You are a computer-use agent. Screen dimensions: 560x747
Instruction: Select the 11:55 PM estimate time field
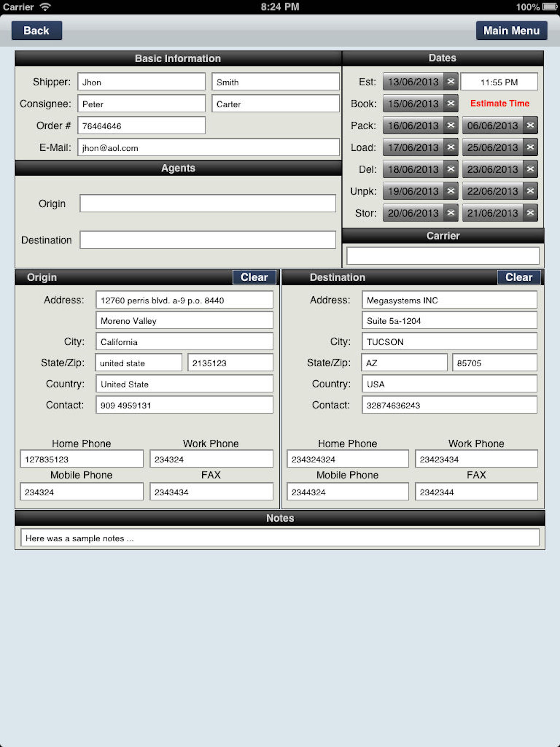tap(499, 81)
